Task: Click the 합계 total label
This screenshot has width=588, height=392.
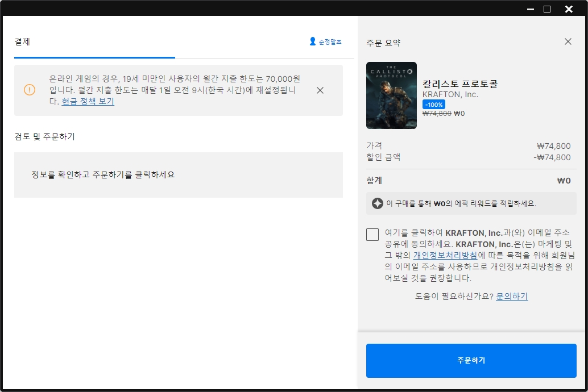Action: (x=374, y=181)
